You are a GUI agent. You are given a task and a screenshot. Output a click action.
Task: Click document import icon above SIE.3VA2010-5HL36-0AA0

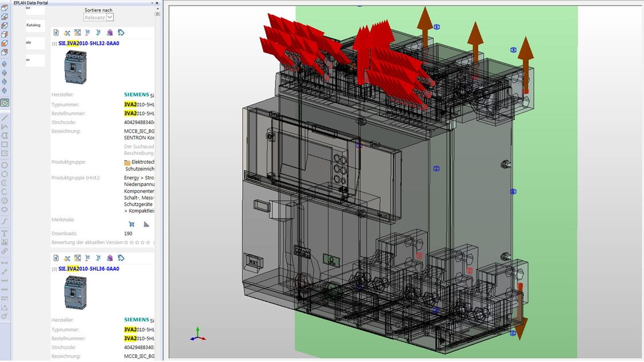pyautogui.click(x=56, y=258)
